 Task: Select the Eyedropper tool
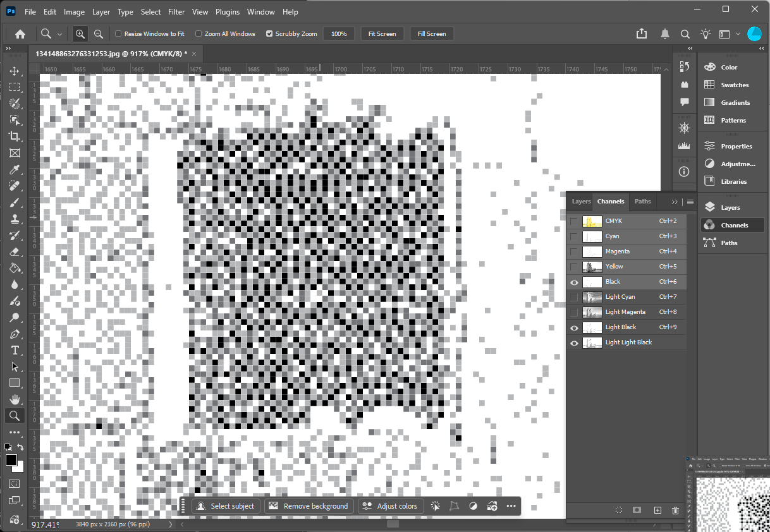(15, 169)
